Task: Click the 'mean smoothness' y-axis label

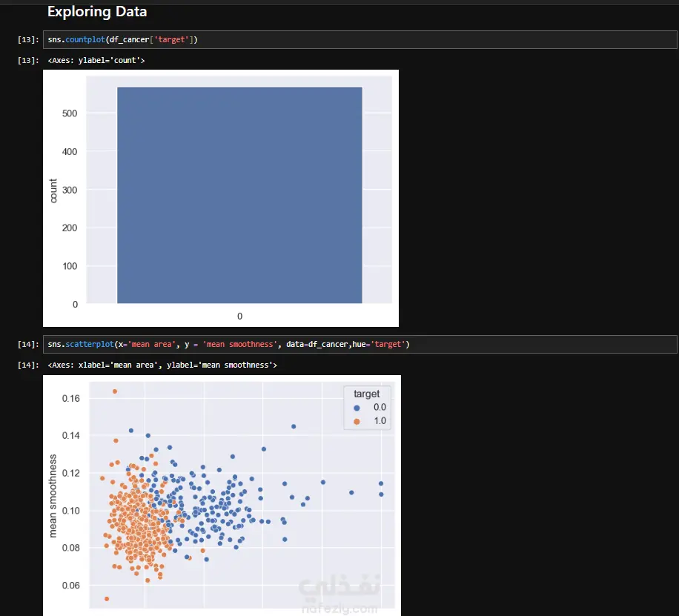Action: point(53,496)
